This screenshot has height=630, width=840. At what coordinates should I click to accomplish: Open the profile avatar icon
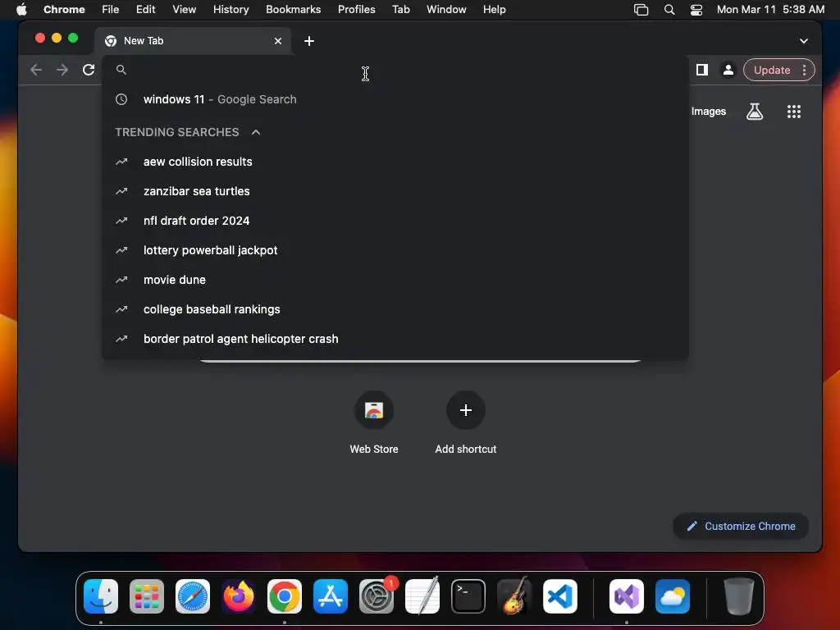(x=728, y=70)
